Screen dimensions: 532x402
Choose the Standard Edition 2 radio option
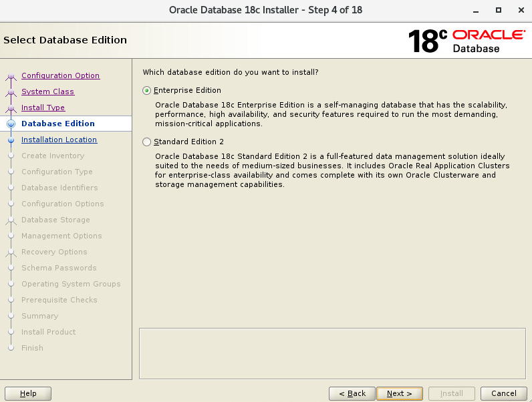point(146,142)
